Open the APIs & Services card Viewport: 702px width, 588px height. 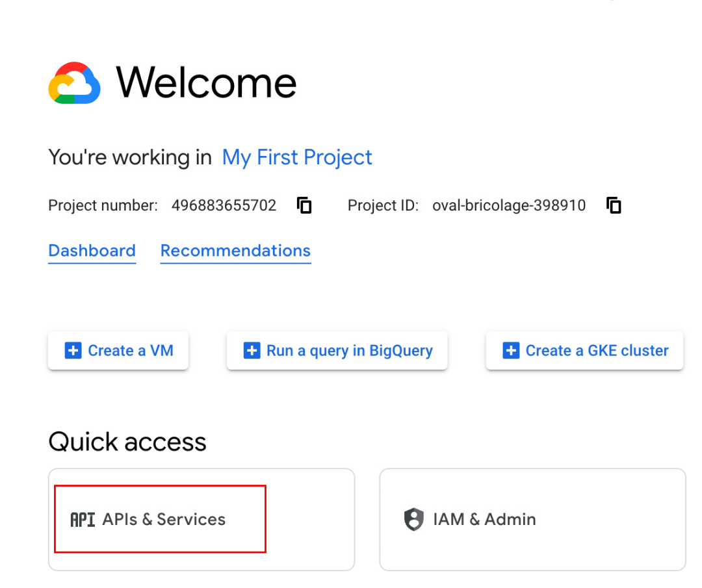(x=201, y=520)
